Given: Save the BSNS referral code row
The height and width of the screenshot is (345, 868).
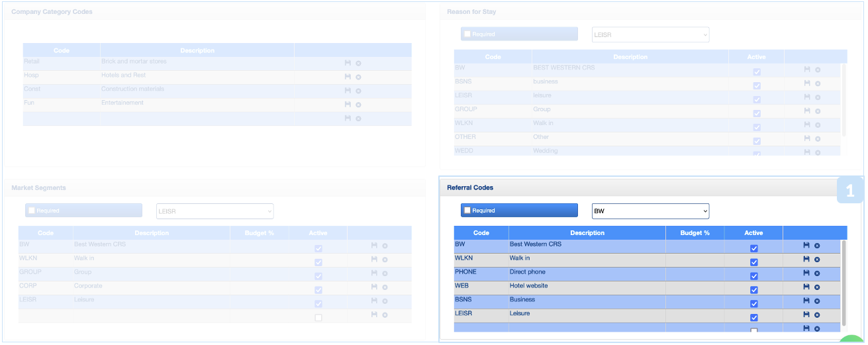Looking at the screenshot, I should pos(806,301).
